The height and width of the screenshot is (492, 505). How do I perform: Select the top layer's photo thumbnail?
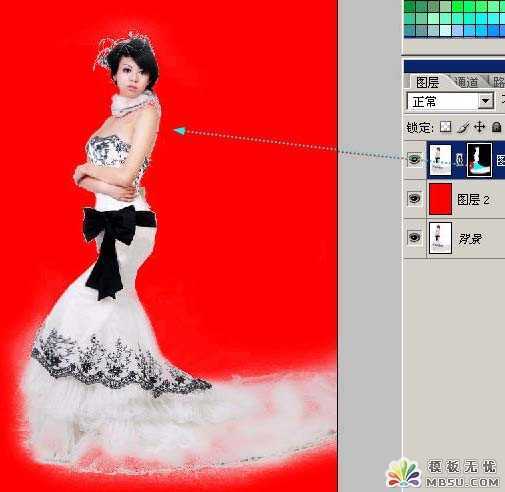(440, 159)
